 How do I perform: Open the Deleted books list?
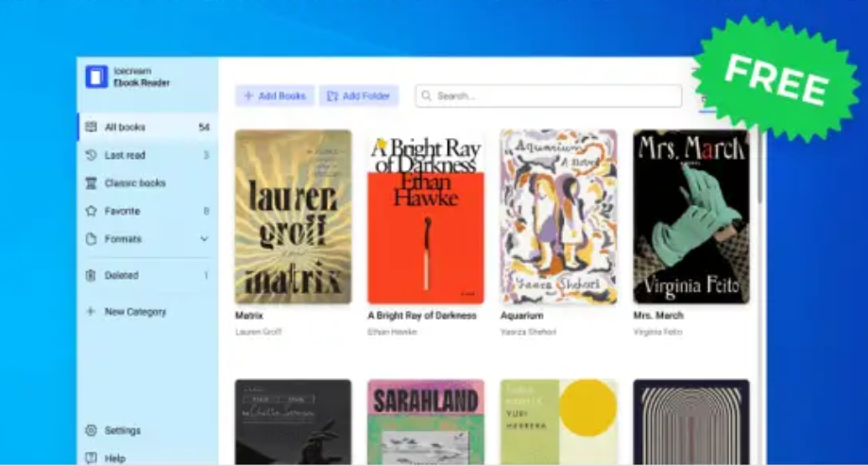pos(147,275)
